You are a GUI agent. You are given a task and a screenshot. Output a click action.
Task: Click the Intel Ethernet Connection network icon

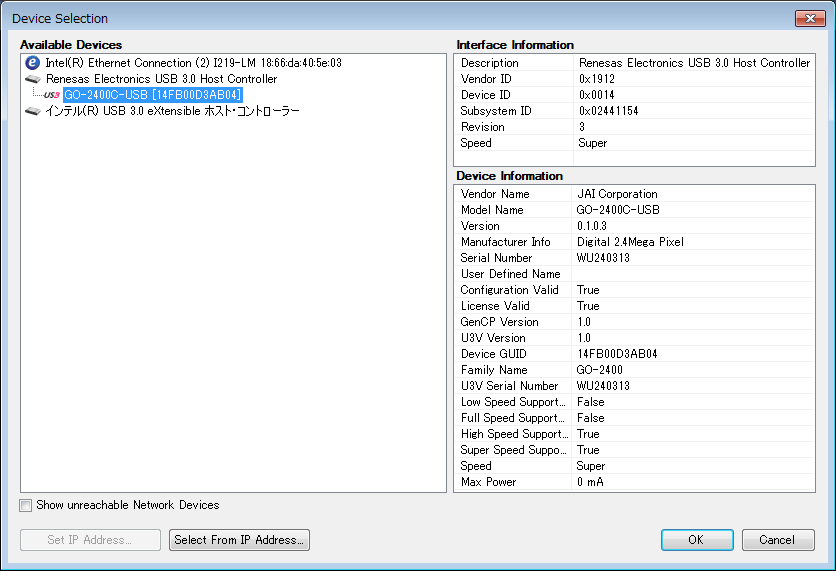33,63
